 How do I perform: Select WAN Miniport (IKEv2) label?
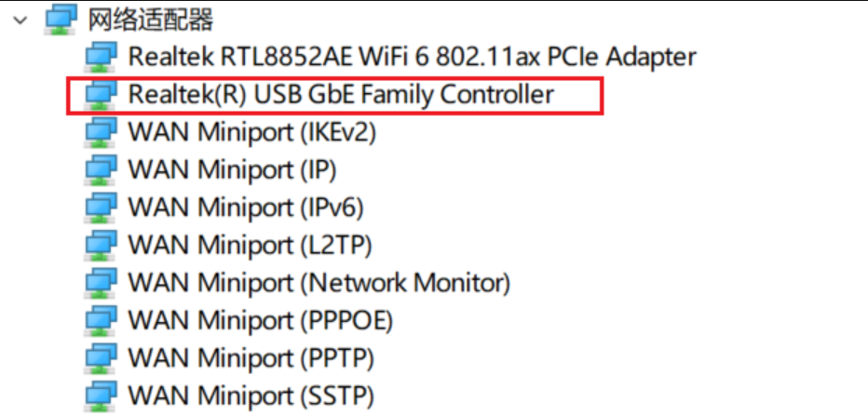(x=251, y=133)
